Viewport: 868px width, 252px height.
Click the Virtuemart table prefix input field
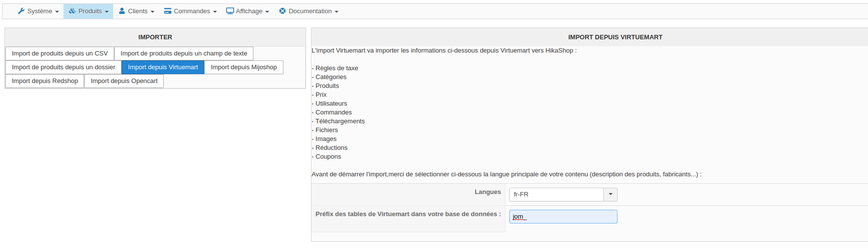tap(563, 217)
